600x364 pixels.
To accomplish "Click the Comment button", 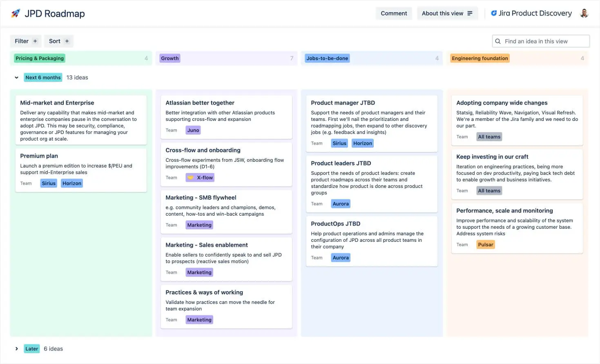I will tap(394, 13).
